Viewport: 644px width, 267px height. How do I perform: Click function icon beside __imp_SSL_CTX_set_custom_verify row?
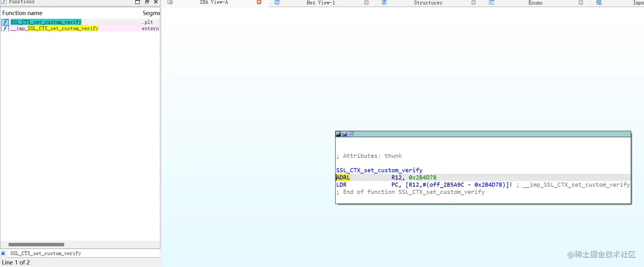(x=5, y=28)
